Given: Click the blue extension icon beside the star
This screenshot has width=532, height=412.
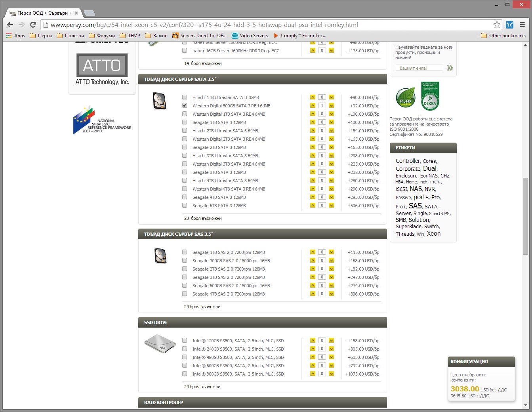Looking at the screenshot, I should [x=509, y=25].
